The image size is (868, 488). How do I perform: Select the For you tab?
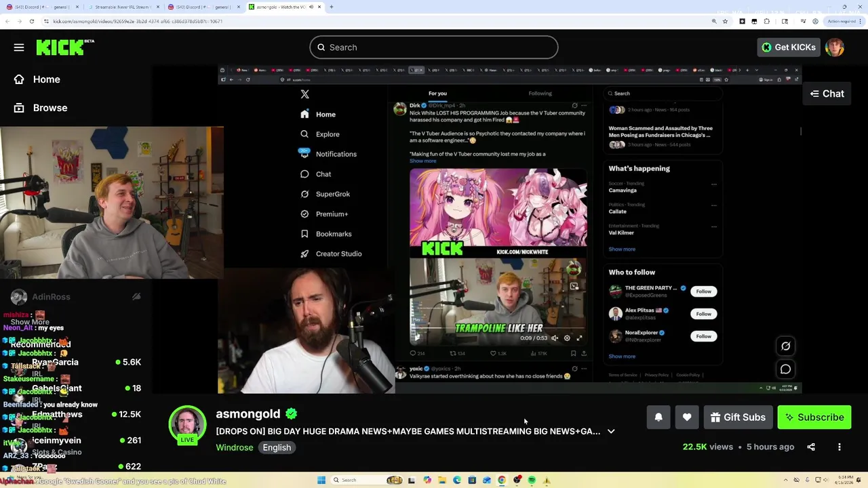(x=437, y=94)
